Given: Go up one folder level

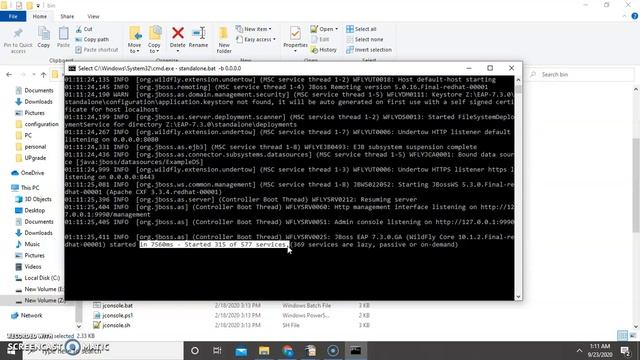Looking at the screenshot, I should click(x=43, y=74).
